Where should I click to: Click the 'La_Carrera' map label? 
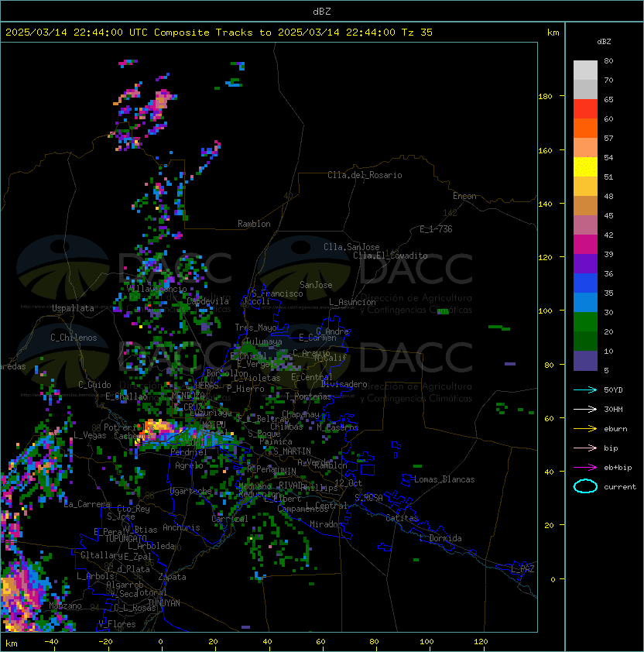pos(87,504)
